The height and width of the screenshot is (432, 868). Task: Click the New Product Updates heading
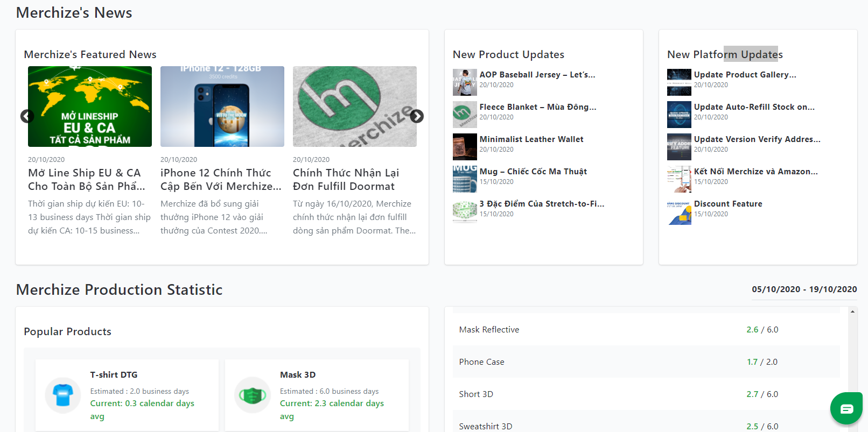click(508, 54)
